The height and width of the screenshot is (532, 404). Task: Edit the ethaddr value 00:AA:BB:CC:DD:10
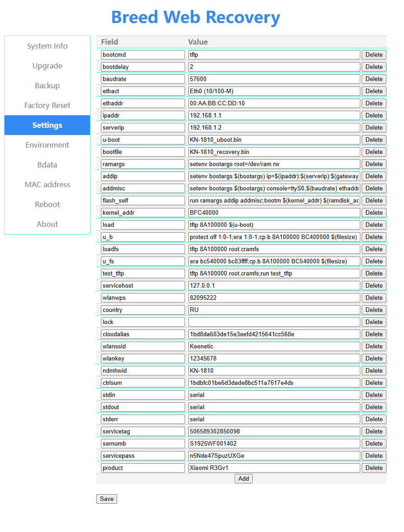click(x=274, y=103)
